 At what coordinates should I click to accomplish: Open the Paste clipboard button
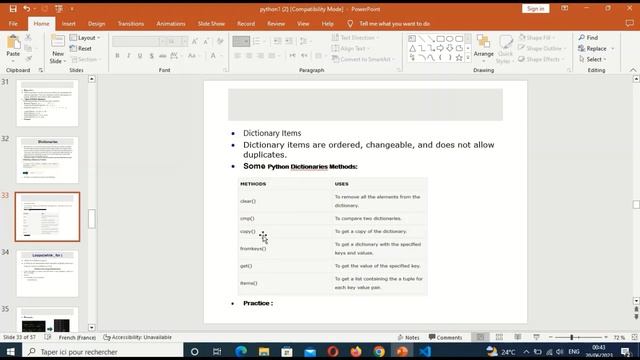pos(13,49)
